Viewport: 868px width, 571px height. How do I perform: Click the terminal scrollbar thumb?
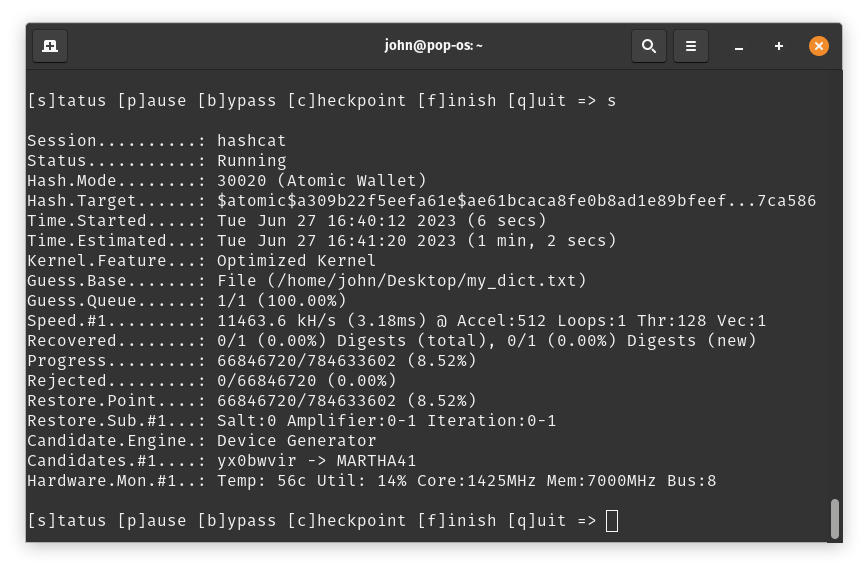tap(835, 518)
